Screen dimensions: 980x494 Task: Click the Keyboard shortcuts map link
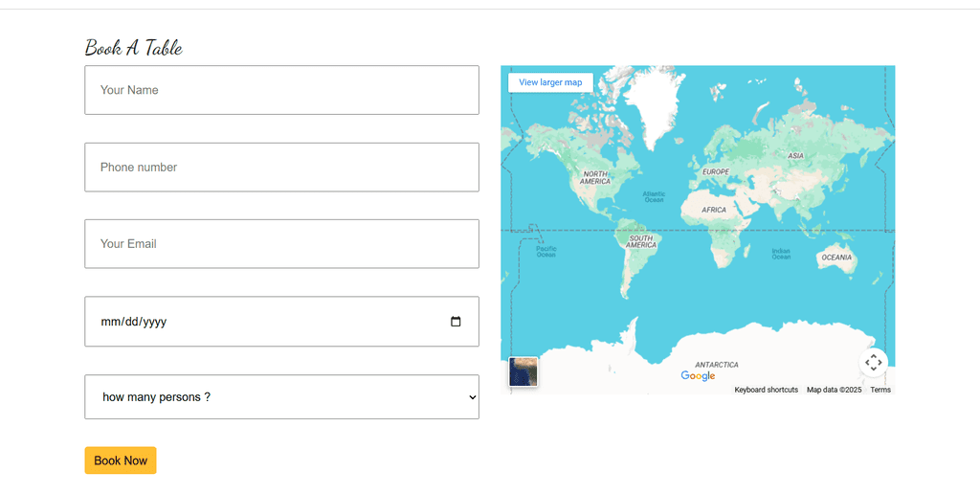click(766, 390)
